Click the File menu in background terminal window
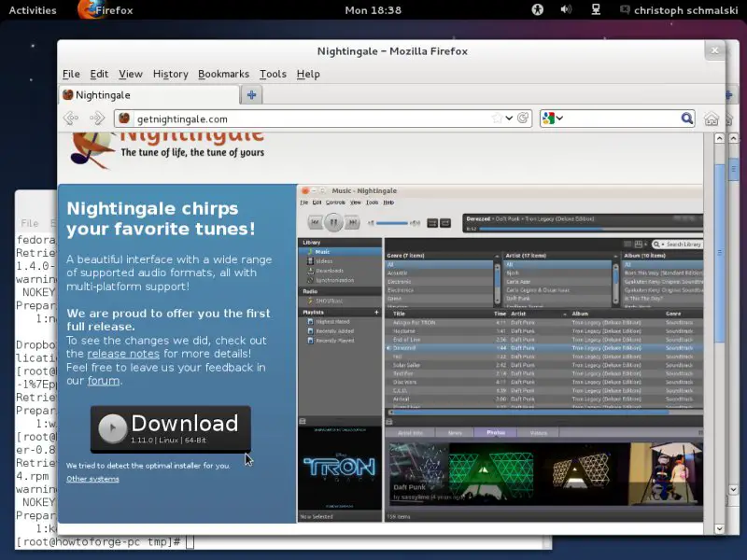The height and width of the screenshot is (560, 747). click(x=30, y=223)
